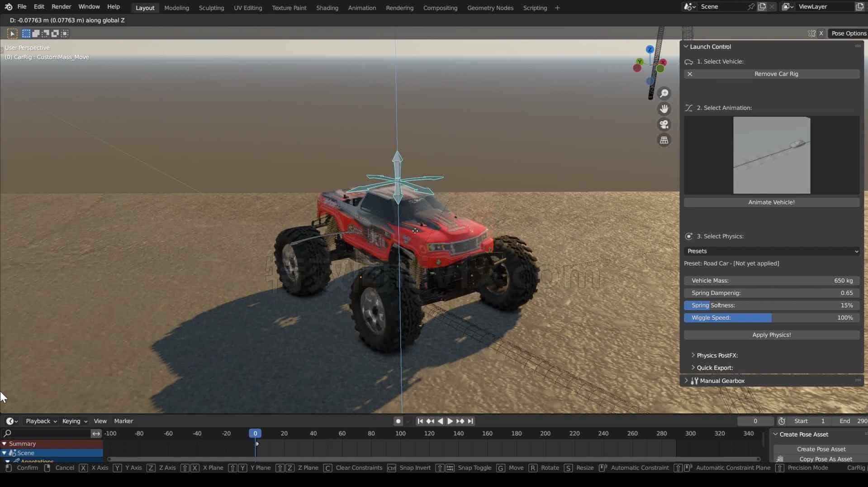This screenshot has height=487, width=868.
Task: Click the zoom viewport magnifier icon
Action: (x=664, y=93)
